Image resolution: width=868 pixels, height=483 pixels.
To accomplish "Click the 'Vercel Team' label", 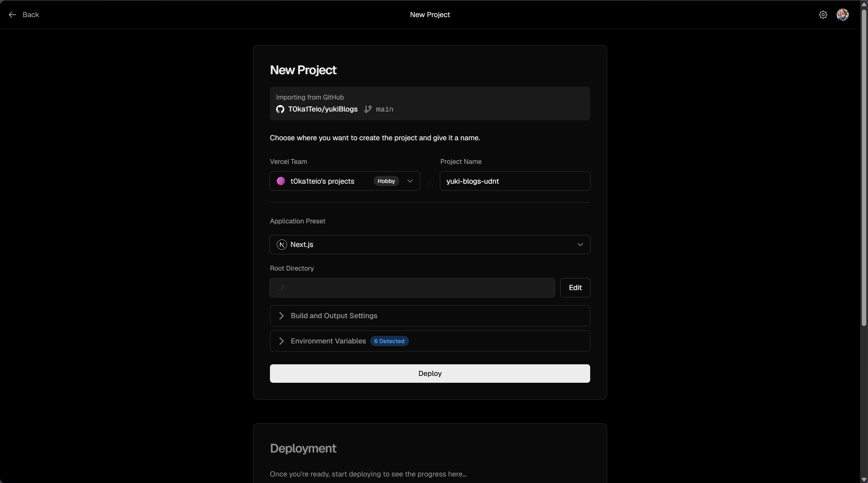I will coord(288,162).
